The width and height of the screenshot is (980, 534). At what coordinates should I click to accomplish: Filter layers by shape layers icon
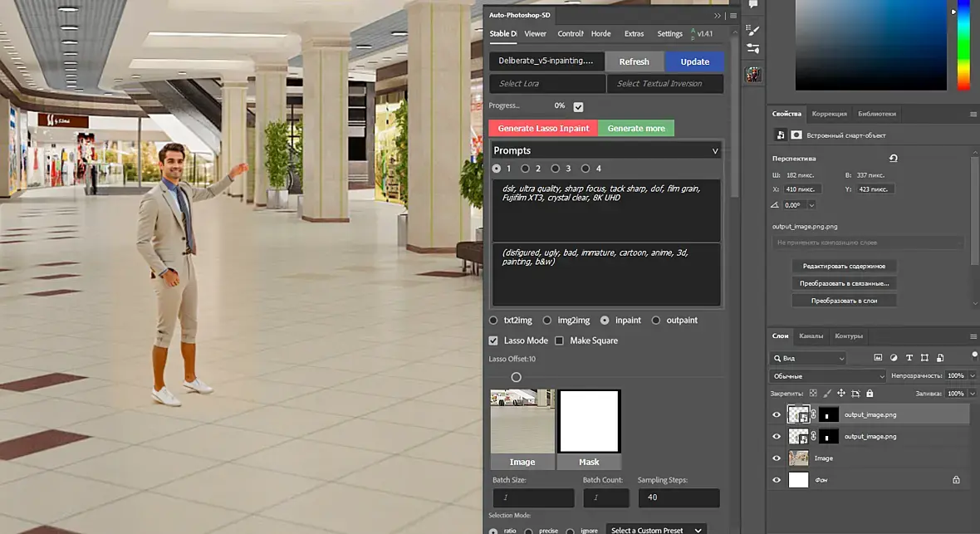(x=924, y=358)
